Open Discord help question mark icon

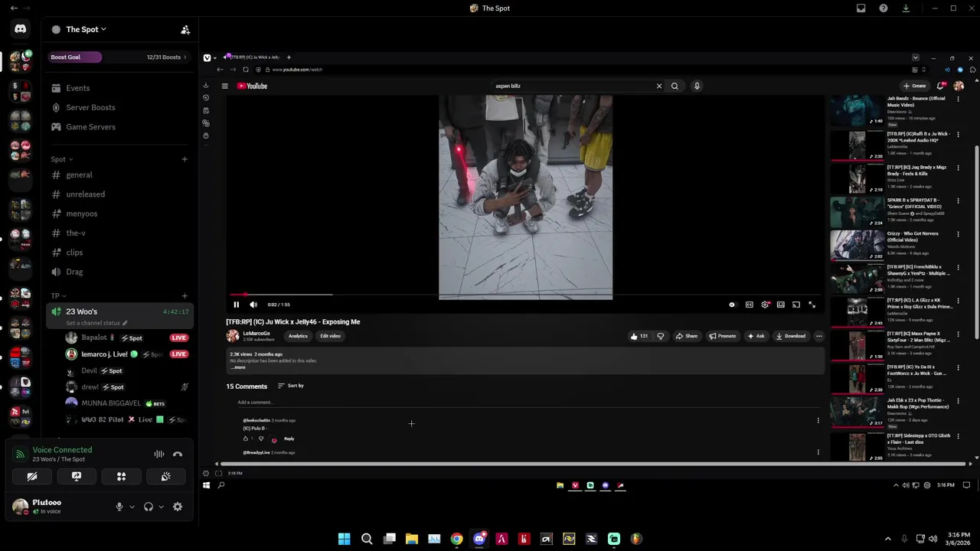[884, 8]
